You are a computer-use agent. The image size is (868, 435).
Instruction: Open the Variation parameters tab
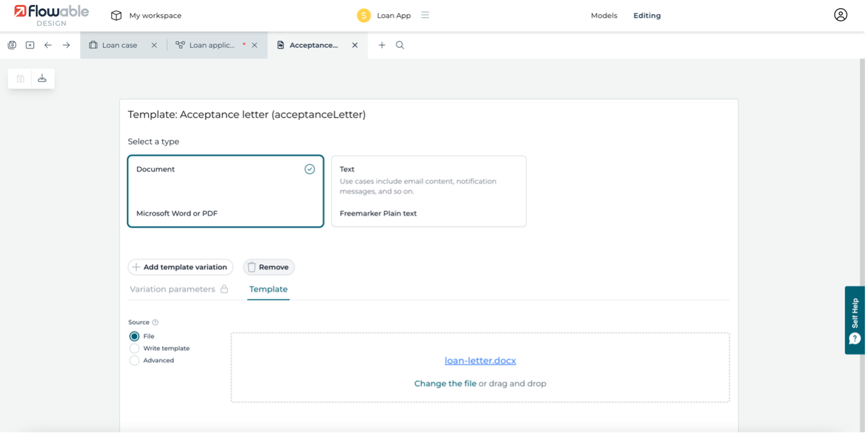(172, 289)
